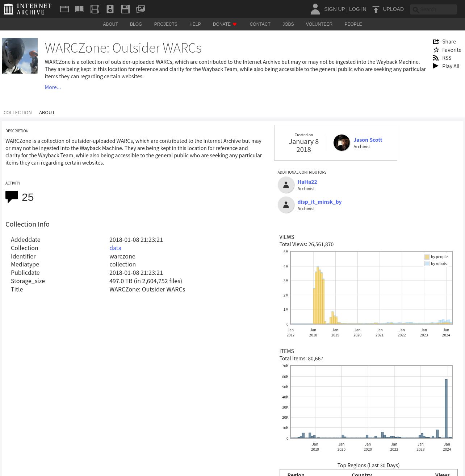Open the disp_it_minsk_by contributor link
This screenshot has height=476, width=465.
[x=319, y=202]
